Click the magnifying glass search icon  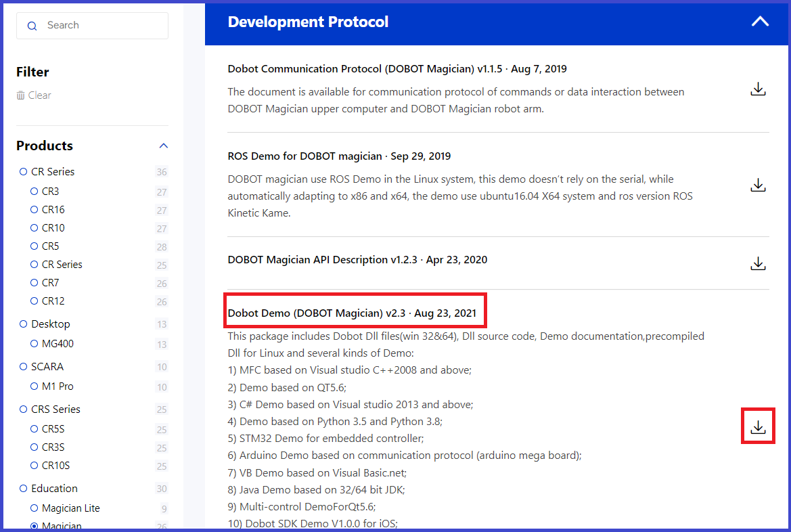(32, 25)
